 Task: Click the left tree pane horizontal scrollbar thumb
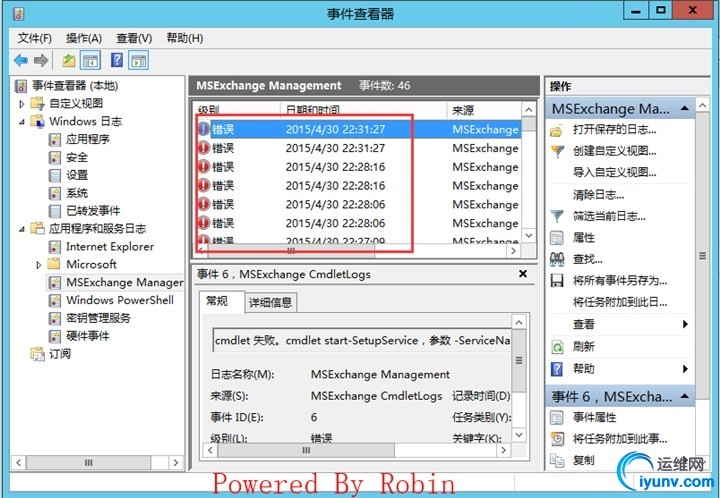pos(89,462)
